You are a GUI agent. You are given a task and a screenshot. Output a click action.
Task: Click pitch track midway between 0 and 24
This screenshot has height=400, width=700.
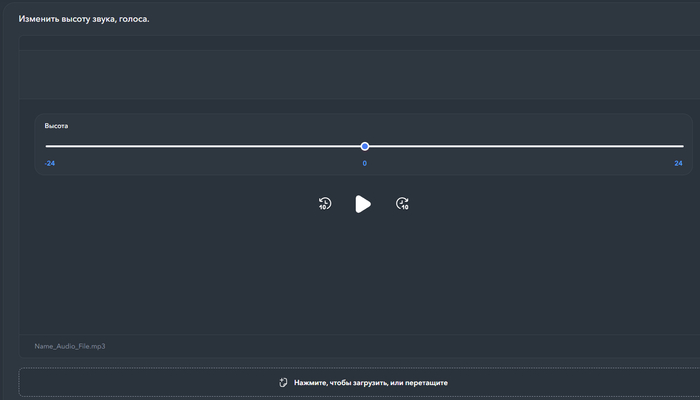click(x=524, y=146)
